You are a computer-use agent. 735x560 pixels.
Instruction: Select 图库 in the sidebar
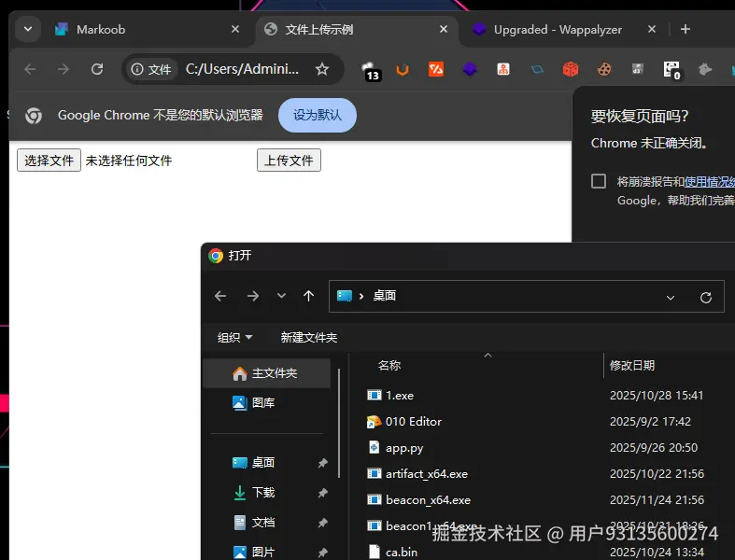pyautogui.click(x=268, y=402)
